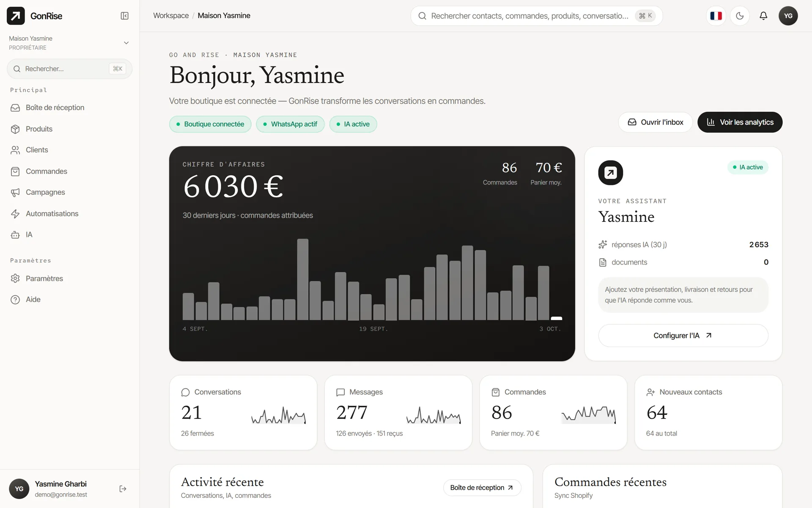Image resolution: width=812 pixels, height=508 pixels.
Task: Click the Paramètres gear icon
Action: point(15,279)
